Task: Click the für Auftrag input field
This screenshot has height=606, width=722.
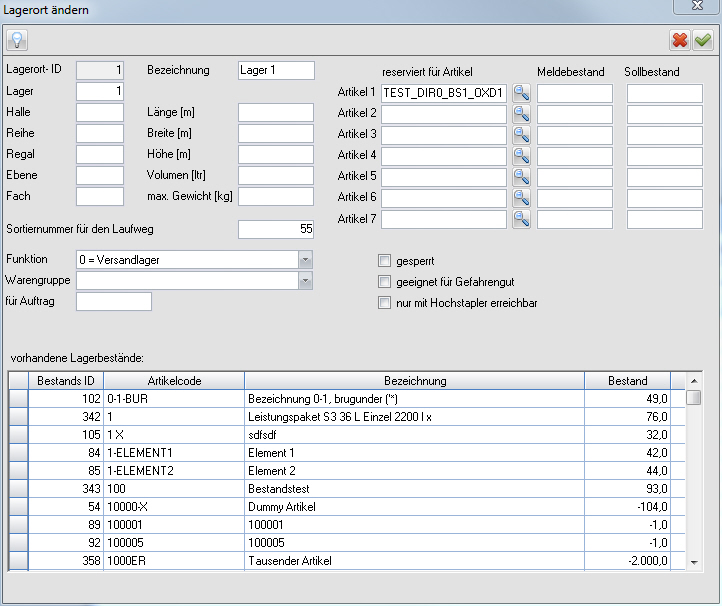Action: (114, 302)
